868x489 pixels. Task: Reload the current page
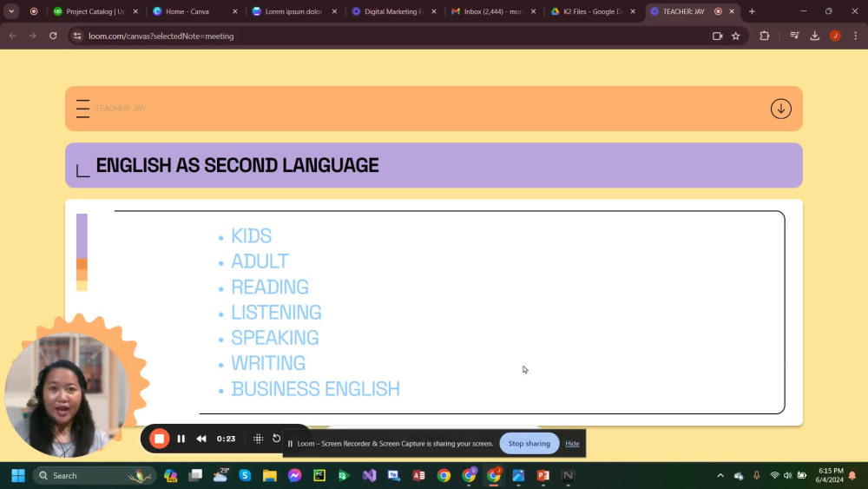53,36
